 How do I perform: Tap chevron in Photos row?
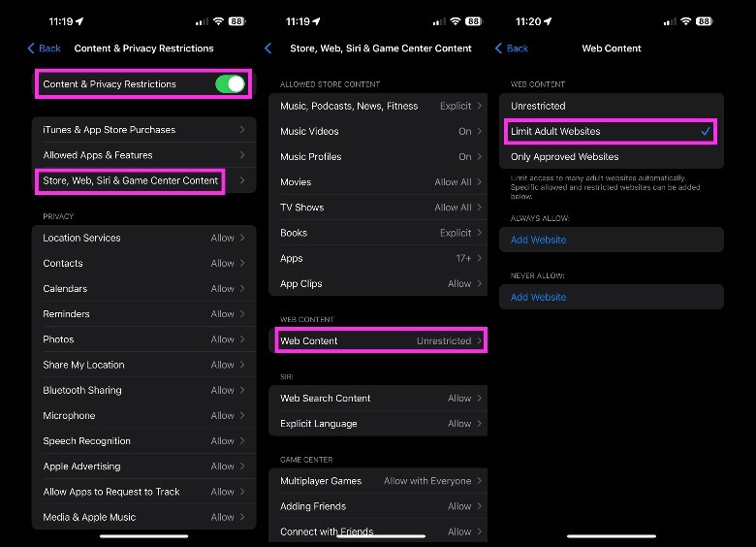pos(242,339)
